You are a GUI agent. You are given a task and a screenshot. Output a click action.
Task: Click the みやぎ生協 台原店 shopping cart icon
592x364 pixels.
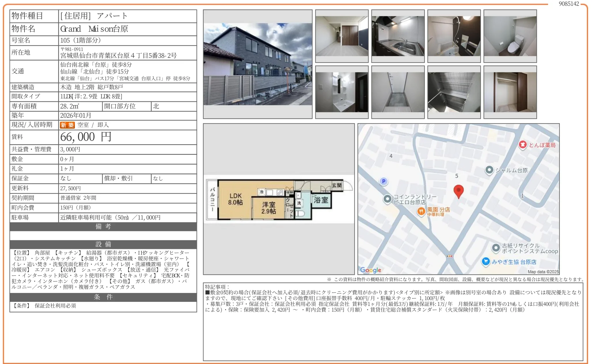click(486, 262)
